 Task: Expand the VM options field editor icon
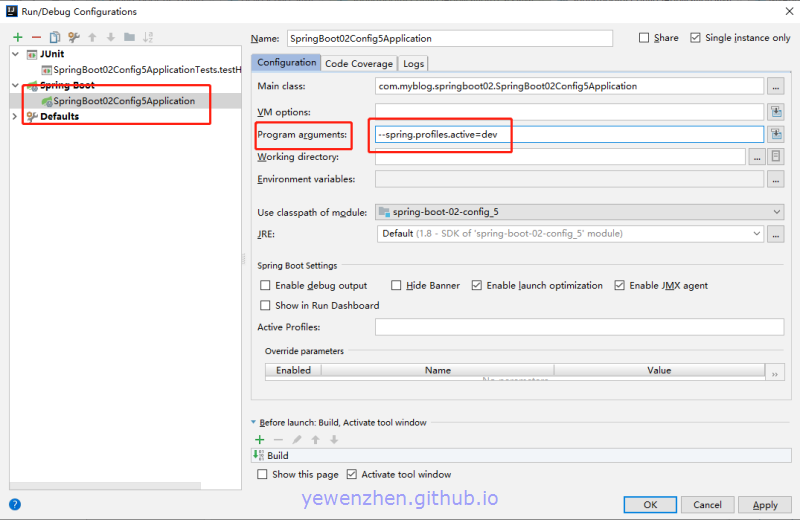775,112
